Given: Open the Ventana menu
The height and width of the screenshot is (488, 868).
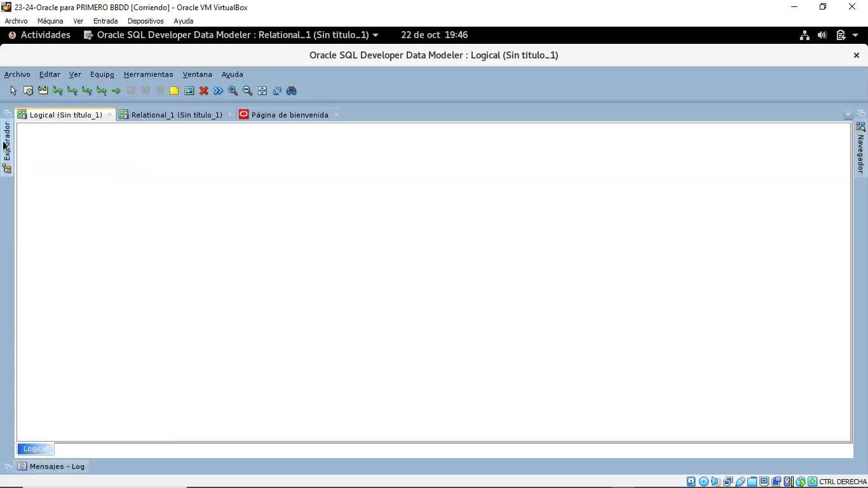Looking at the screenshot, I should (x=197, y=74).
